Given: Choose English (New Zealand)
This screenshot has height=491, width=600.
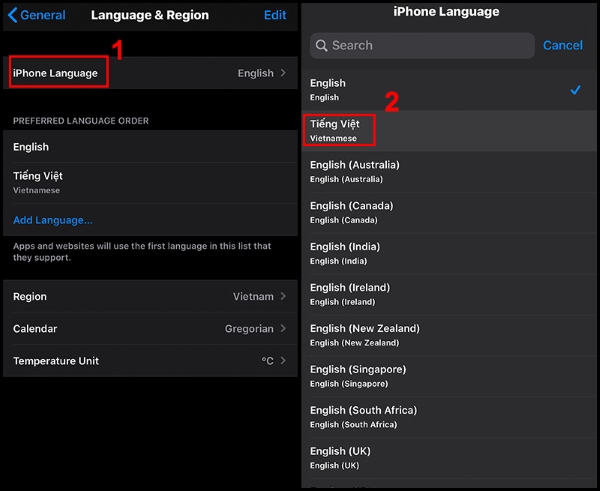Looking at the screenshot, I should tap(449, 336).
